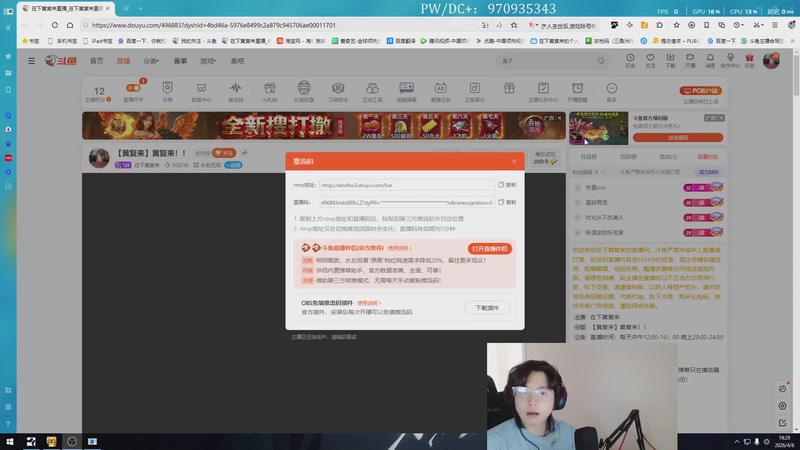Open 下载 download icon in header
This screenshot has height=450, width=800.
click(x=670, y=60)
